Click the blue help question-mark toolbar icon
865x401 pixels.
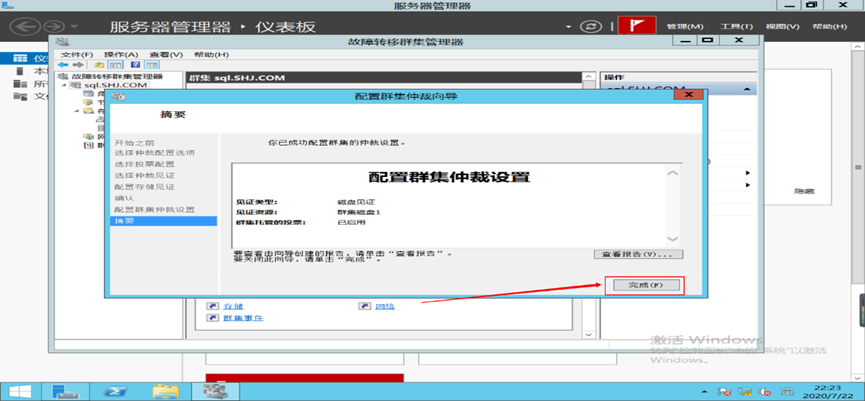134,65
